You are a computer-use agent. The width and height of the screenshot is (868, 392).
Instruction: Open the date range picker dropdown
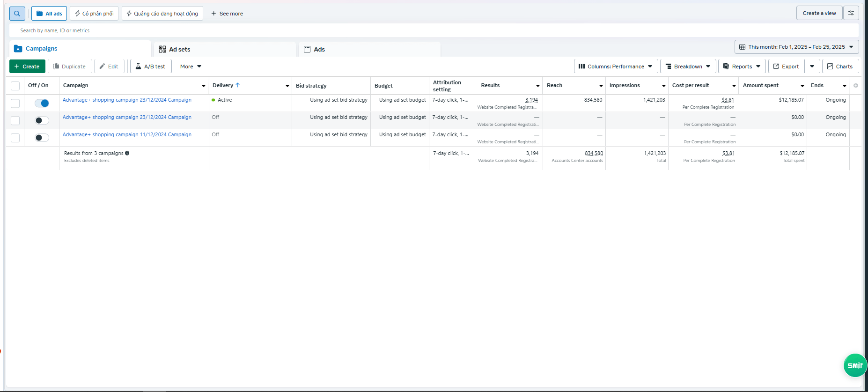[796, 47]
